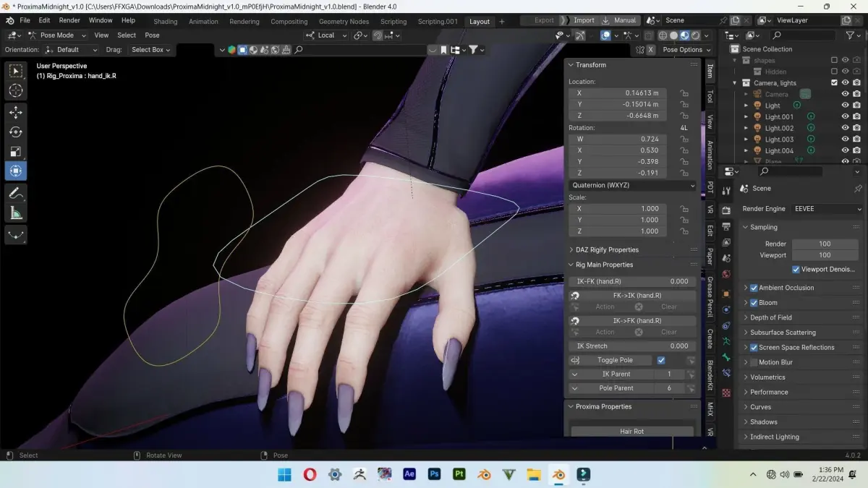Lock the X location channel
This screenshot has width=868, height=488.
point(684,93)
